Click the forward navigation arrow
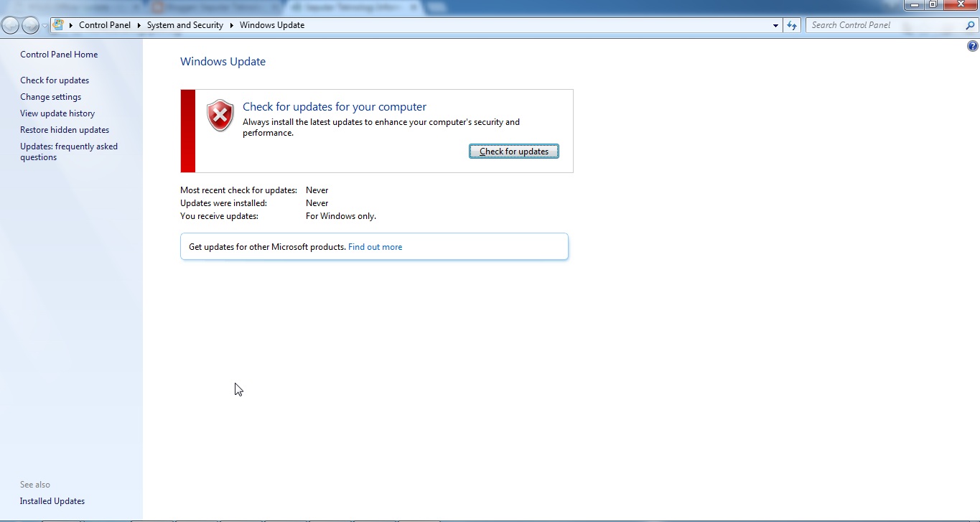 point(29,24)
